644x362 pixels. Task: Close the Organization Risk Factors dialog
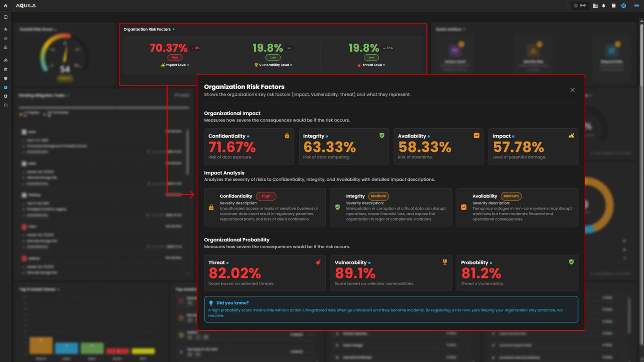click(x=572, y=90)
